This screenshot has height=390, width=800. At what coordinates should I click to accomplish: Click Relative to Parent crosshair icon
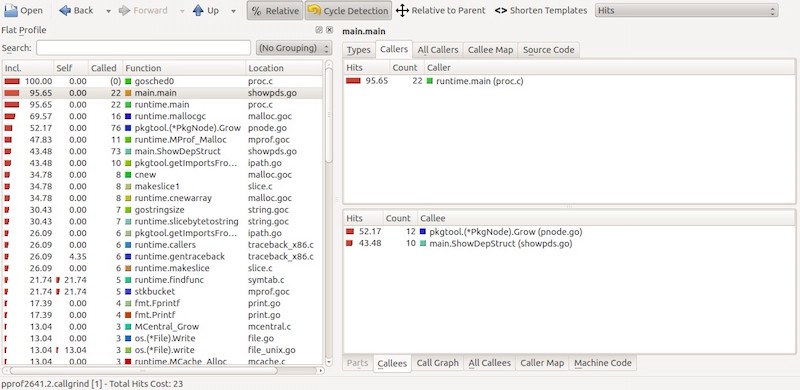pos(402,10)
